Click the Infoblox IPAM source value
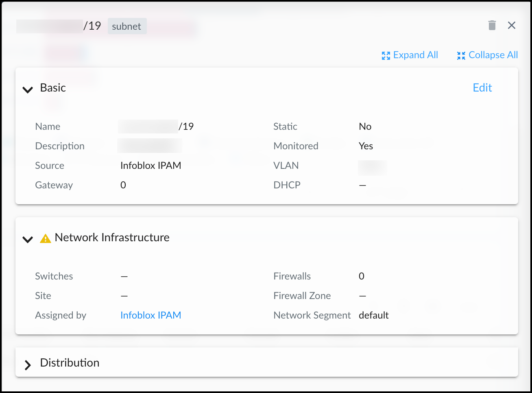 click(151, 166)
